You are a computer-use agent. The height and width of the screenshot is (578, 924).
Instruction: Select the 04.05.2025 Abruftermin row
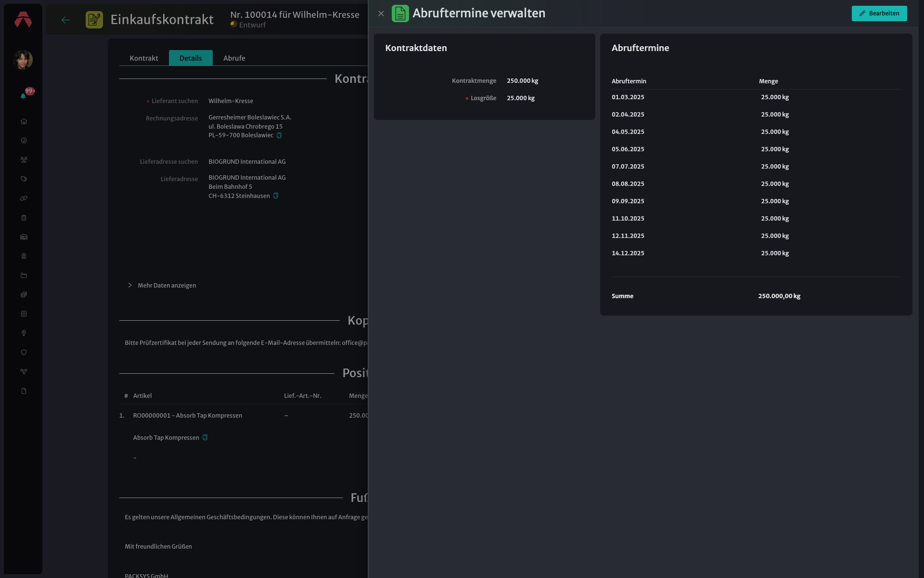click(756, 131)
